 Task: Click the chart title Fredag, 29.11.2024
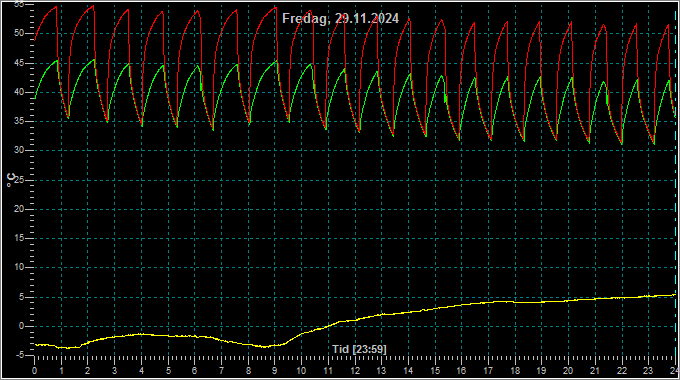[x=340, y=19]
